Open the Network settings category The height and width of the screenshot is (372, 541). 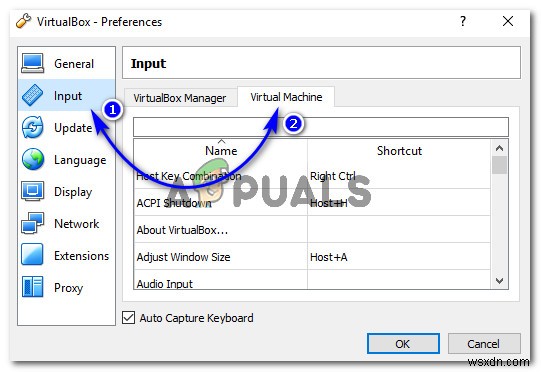click(x=67, y=223)
